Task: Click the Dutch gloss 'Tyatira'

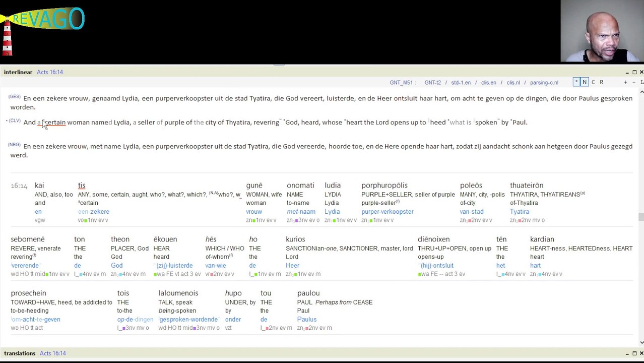Action: 520,212
